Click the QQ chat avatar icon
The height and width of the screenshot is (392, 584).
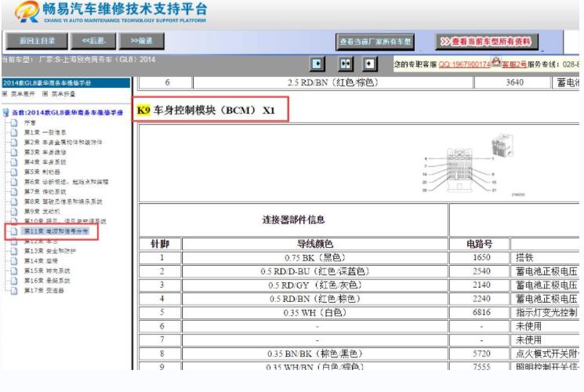[495, 61]
